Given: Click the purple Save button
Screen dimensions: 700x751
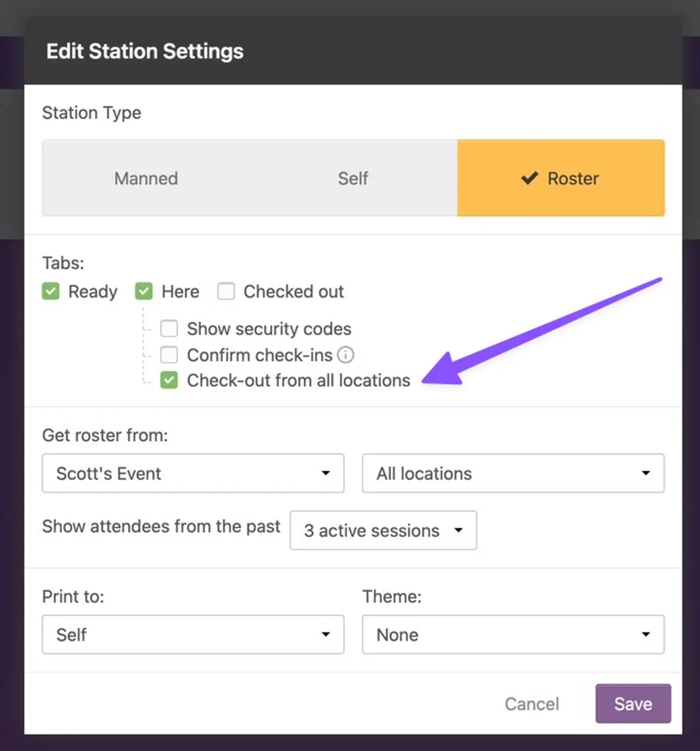Looking at the screenshot, I should [x=633, y=704].
